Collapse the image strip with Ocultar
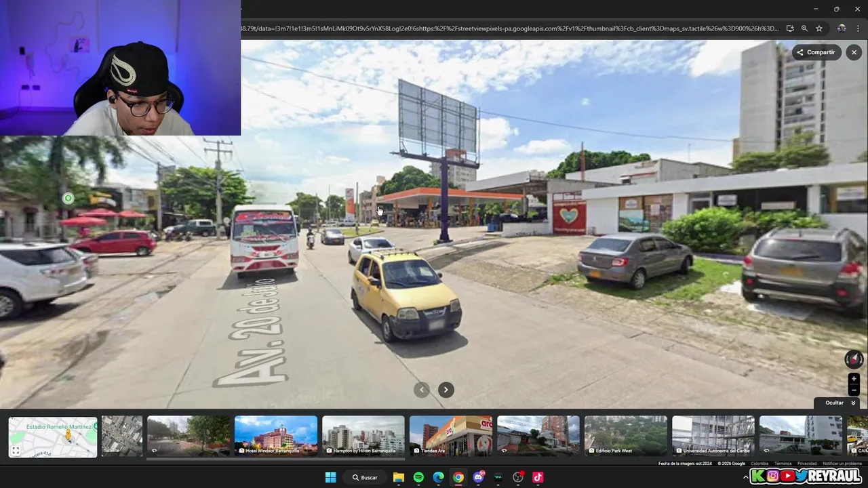 [x=841, y=403]
